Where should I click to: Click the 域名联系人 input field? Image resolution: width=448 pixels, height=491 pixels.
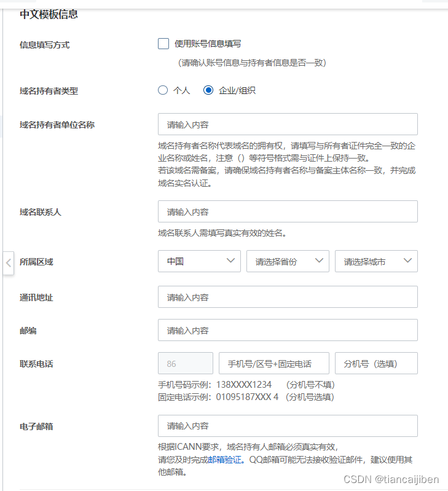tap(288, 211)
